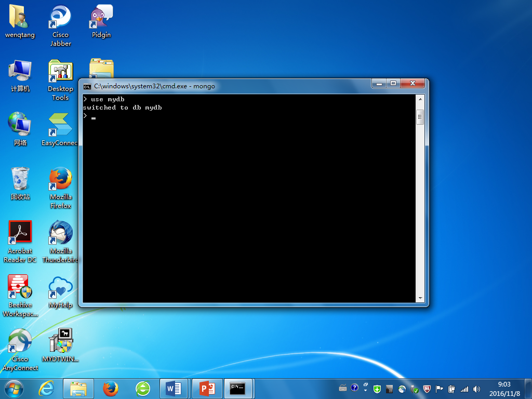
Task: Open File Explorer from the taskbar
Action: (78, 389)
